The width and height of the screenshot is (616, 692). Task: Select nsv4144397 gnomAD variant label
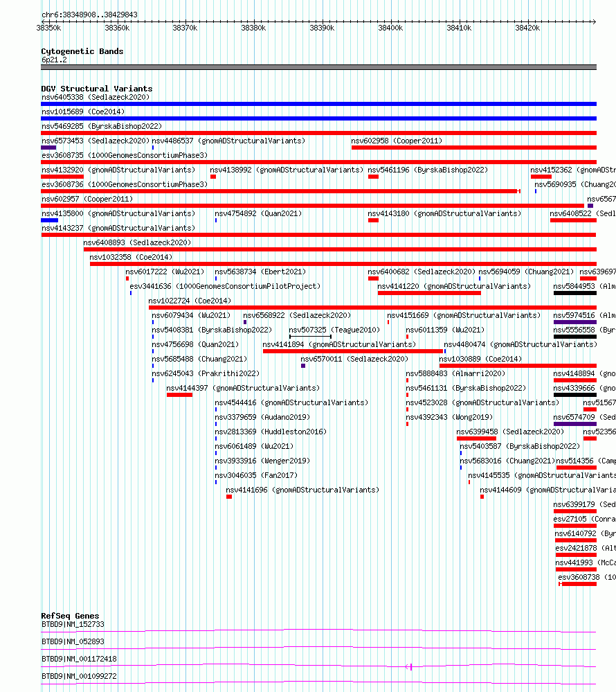pos(243,389)
